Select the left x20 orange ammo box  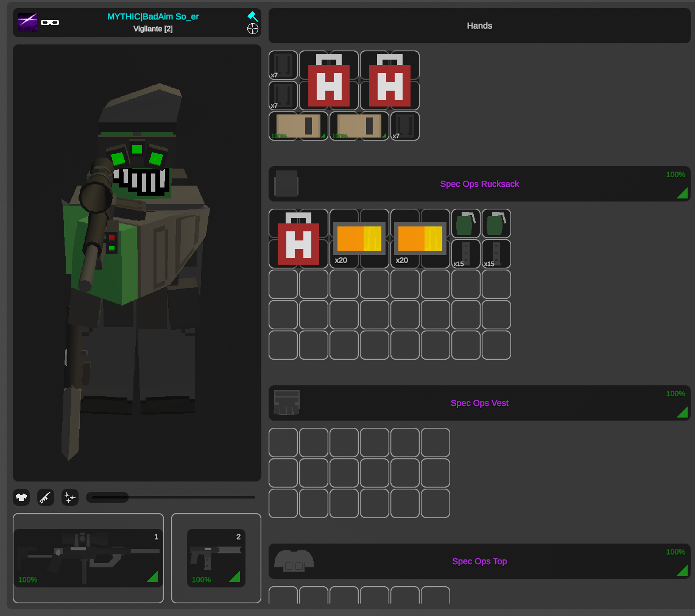tap(359, 239)
